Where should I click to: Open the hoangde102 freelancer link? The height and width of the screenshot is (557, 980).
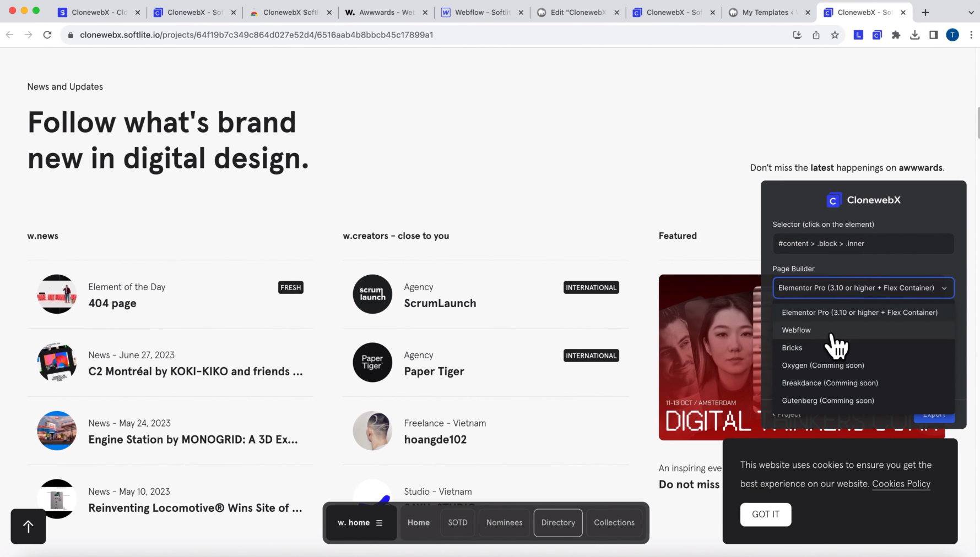[x=435, y=440]
